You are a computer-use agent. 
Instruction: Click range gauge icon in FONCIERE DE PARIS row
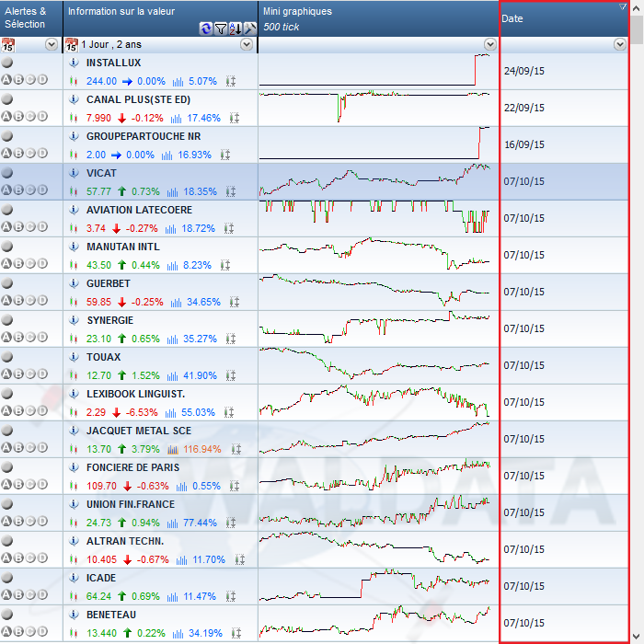pyautogui.click(x=234, y=486)
